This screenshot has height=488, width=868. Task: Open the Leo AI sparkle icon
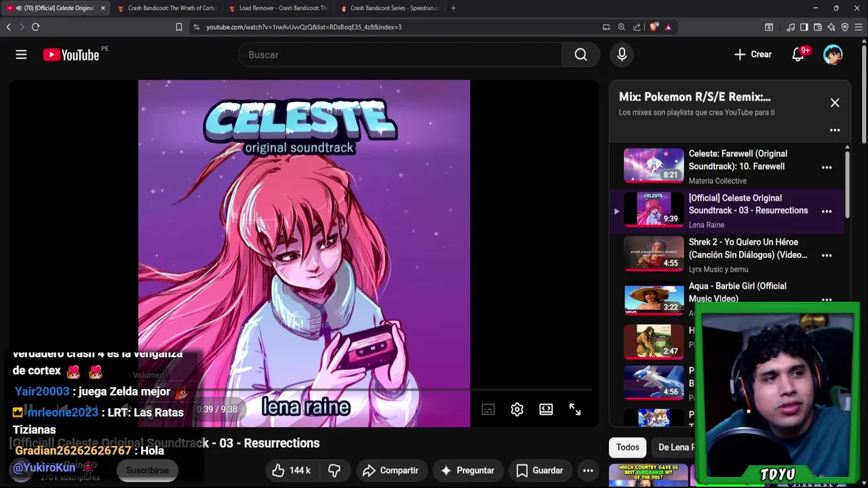[x=831, y=27]
